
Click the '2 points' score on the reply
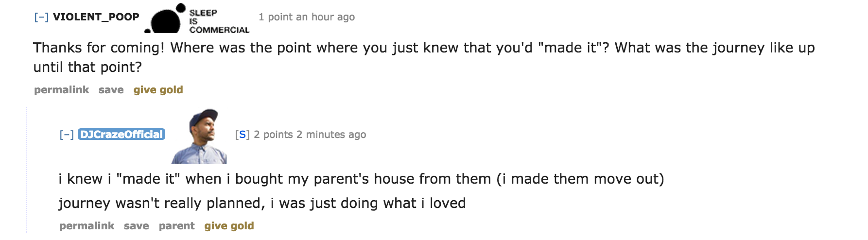coord(273,135)
